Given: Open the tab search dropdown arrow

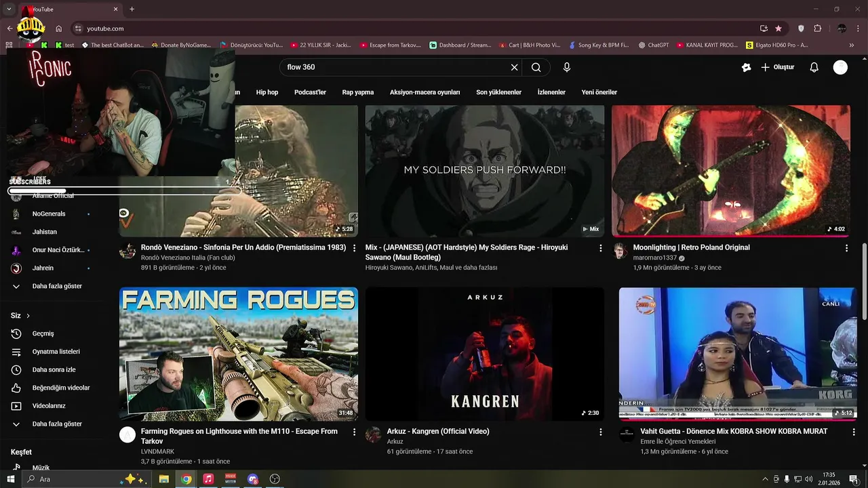Looking at the screenshot, I should (9, 9).
